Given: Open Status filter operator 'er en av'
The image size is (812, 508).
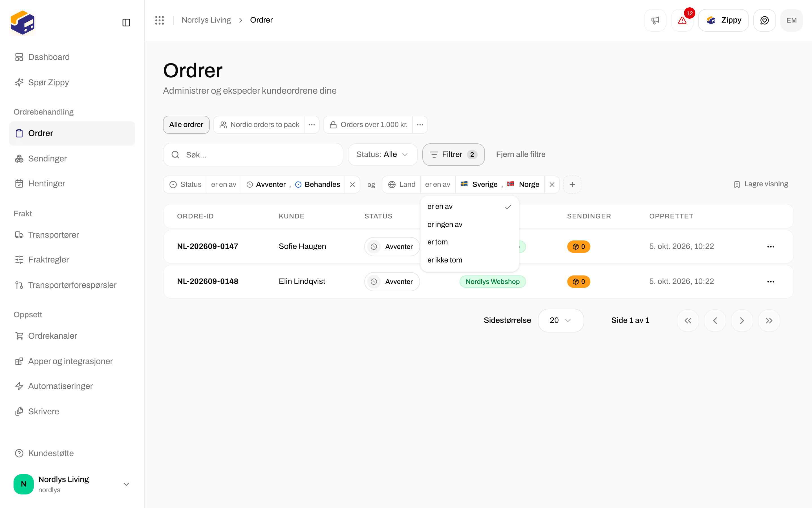Looking at the screenshot, I should (224, 185).
